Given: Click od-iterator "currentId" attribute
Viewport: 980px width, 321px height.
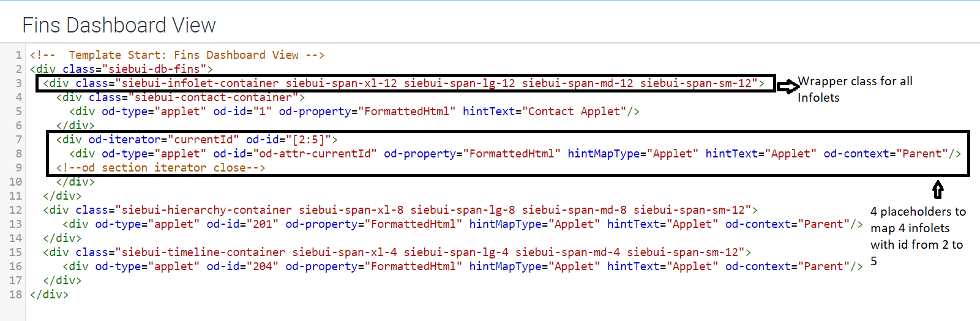Looking at the screenshot, I should tap(164, 140).
